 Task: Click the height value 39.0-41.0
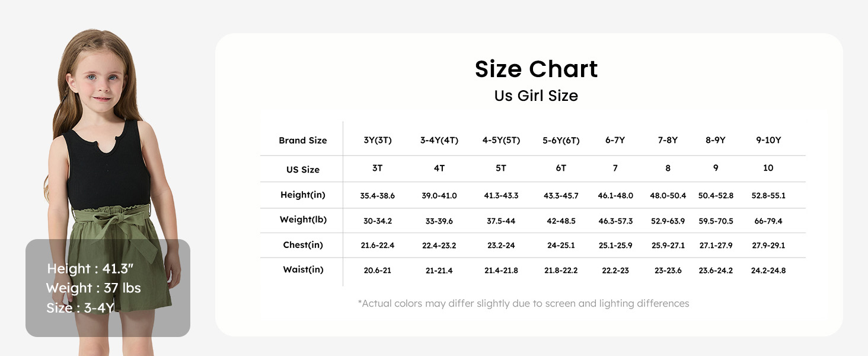pyautogui.click(x=439, y=195)
